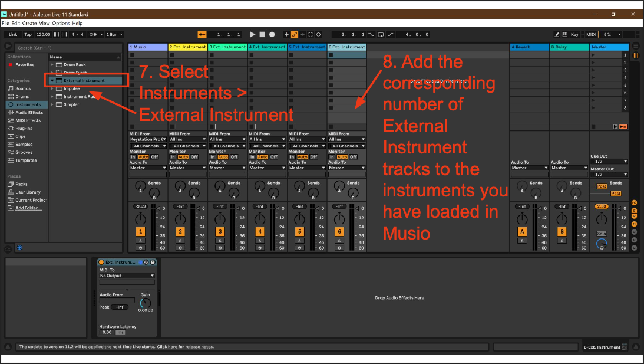The width and height of the screenshot is (644, 364).
Task: Open the Create menu
Action: tap(29, 23)
